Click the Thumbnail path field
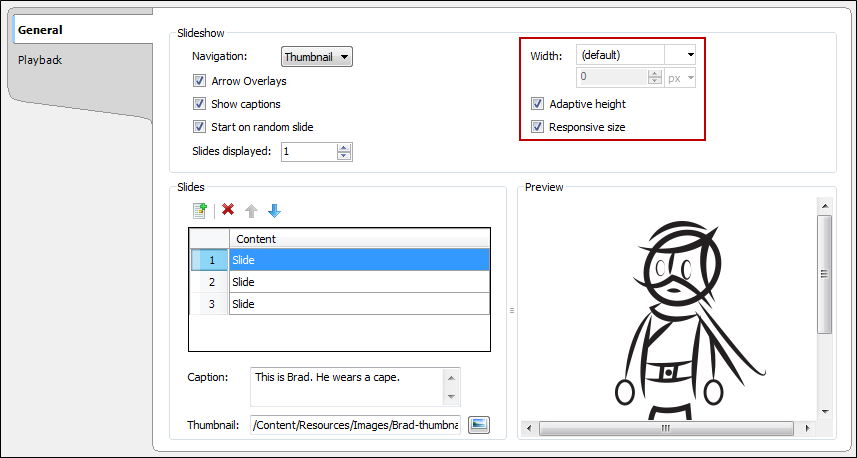 click(356, 425)
